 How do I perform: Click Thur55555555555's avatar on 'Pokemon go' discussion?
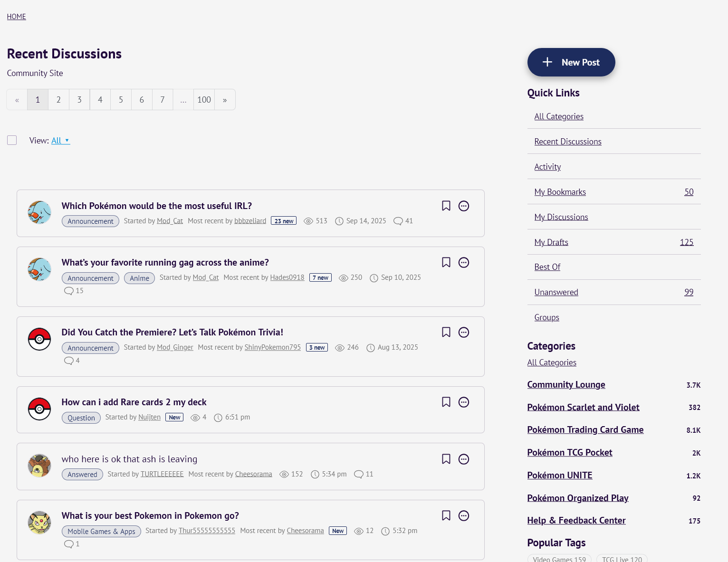pos(39,523)
